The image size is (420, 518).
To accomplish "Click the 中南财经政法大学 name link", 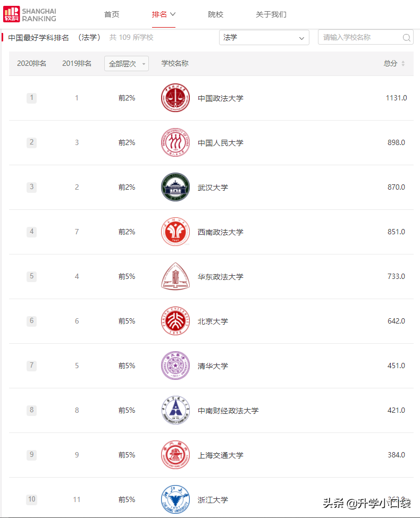I will click(x=229, y=410).
